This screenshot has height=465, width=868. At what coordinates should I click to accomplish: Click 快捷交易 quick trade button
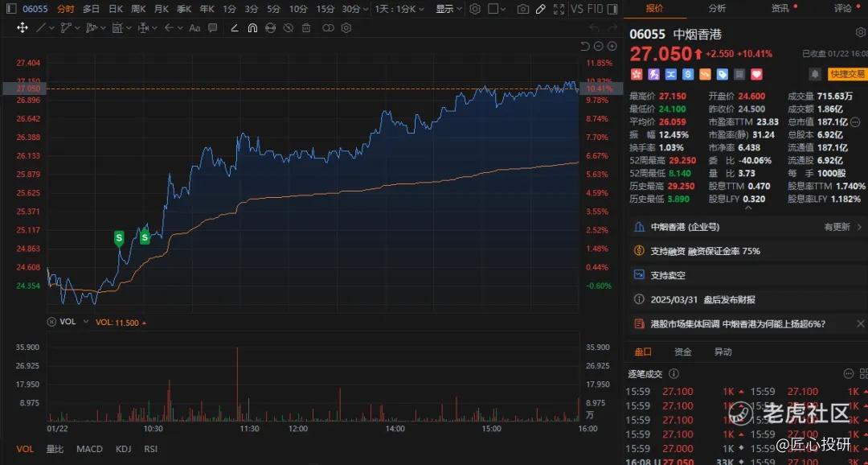click(848, 74)
